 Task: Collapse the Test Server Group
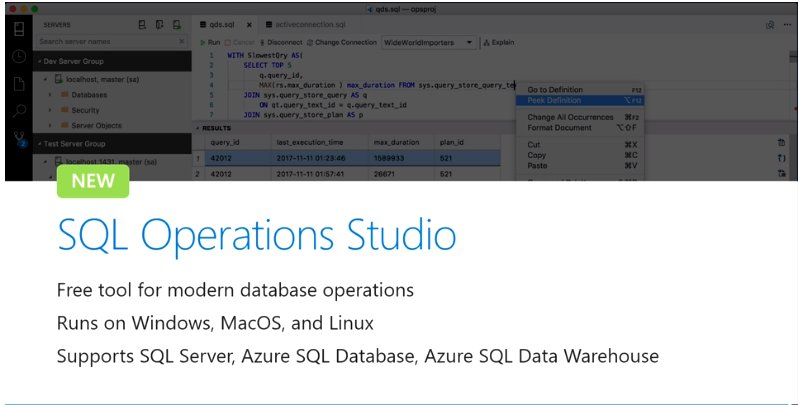(39, 144)
